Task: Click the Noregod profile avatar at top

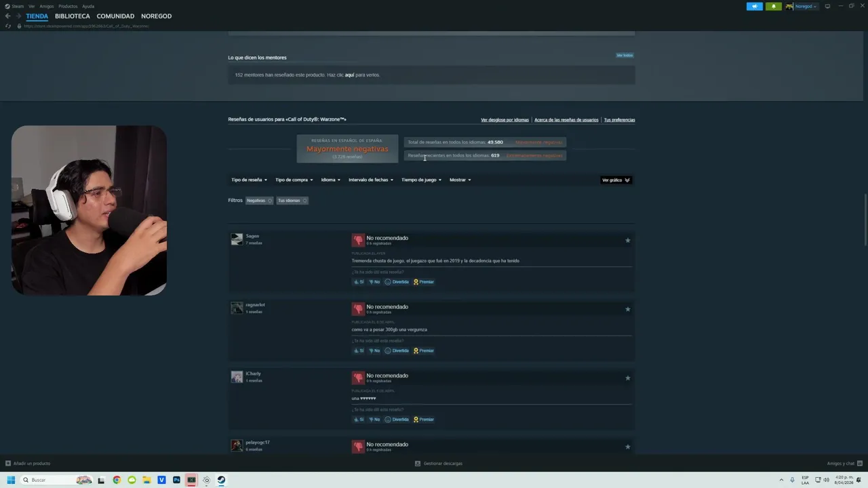Action: pyautogui.click(x=789, y=6)
